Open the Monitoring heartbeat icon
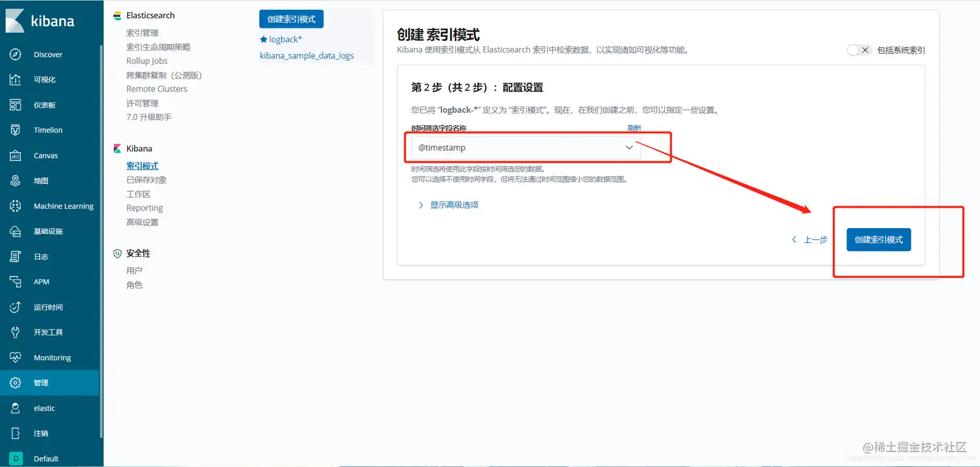 tap(16, 358)
